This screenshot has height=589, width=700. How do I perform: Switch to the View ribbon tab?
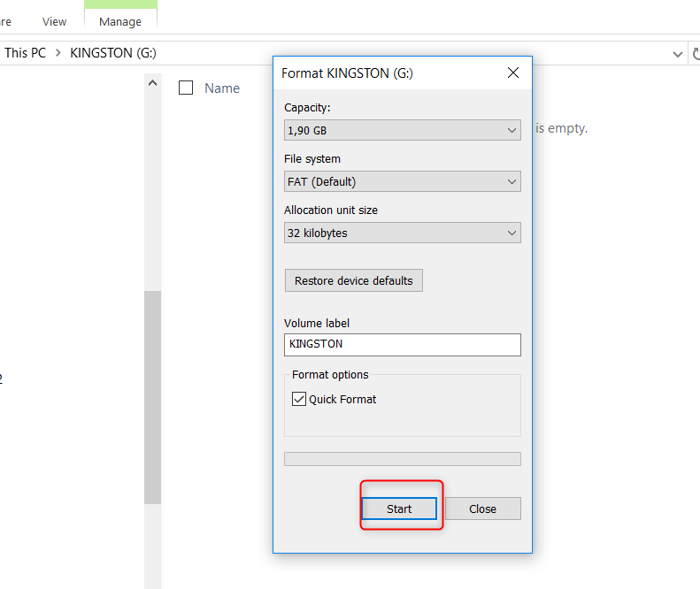coord(54,21)
